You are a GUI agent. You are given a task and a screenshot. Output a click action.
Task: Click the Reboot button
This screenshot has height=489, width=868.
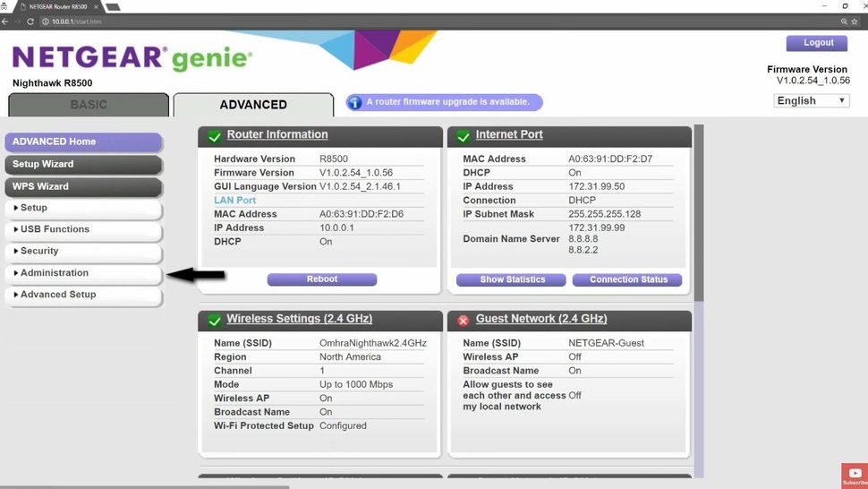click(321, 279)
